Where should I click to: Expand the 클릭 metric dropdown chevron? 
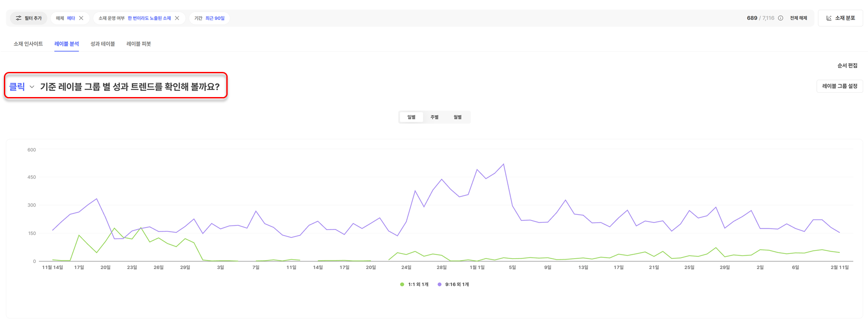coord(32,87)
